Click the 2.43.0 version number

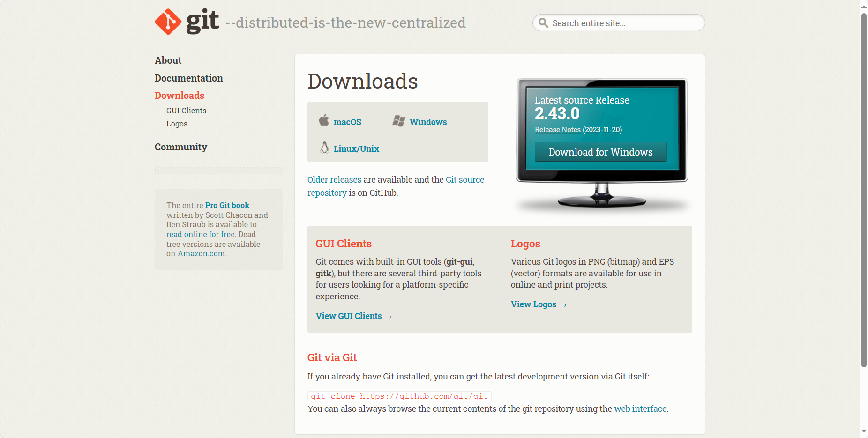(557, 113)
